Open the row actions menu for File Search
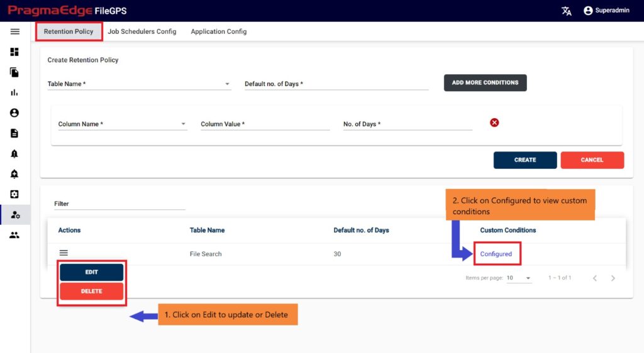 [x=64, y=253]
